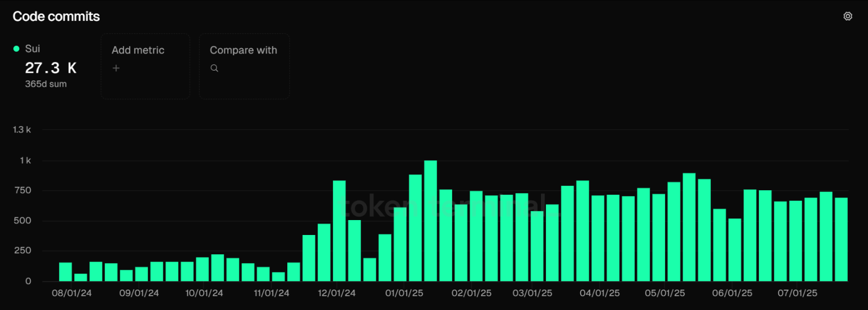Open chart settings gear icon
Screen dimensions: 868x310
tap(848, 17)
